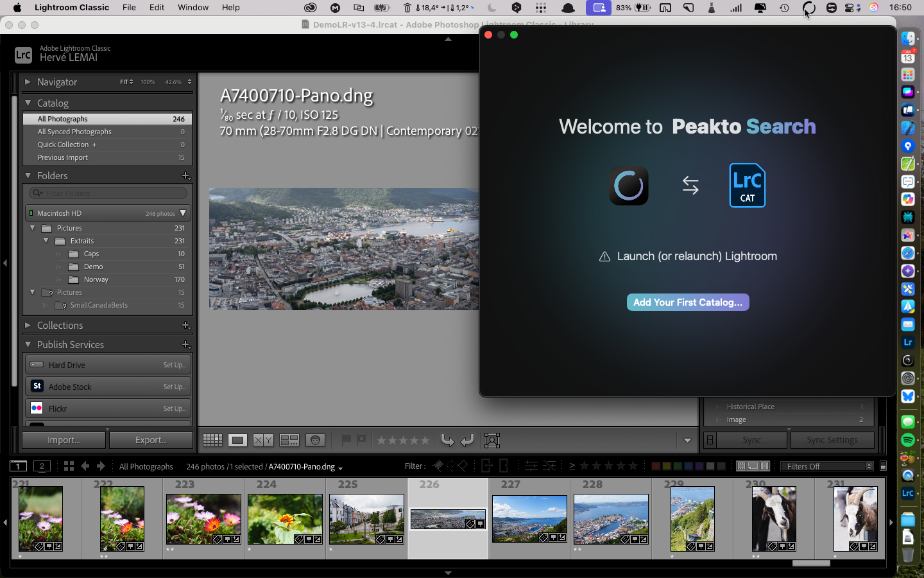Screen dimensions: 924x578
Task: Open the toolbar content dropdown triangle
Action: 687,441
